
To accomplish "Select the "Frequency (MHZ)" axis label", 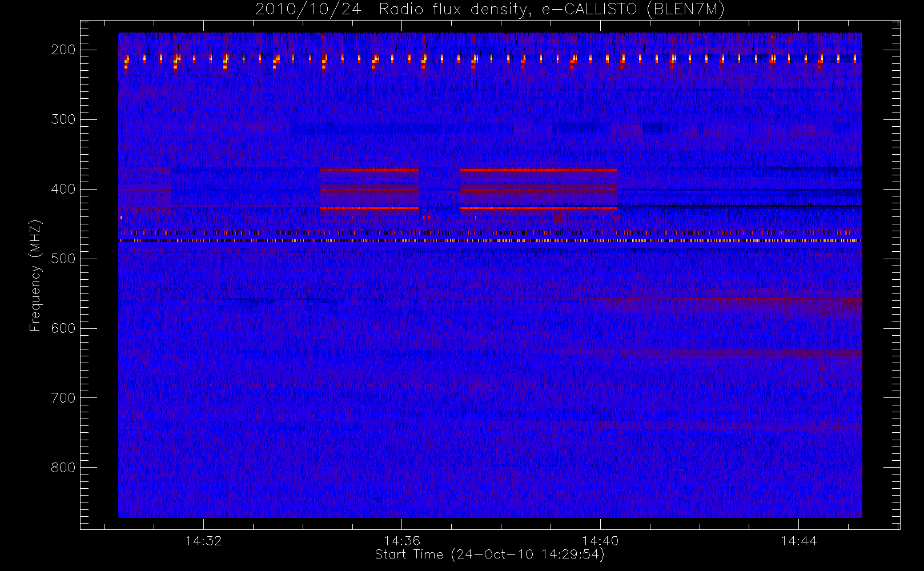I will [35, 275].
